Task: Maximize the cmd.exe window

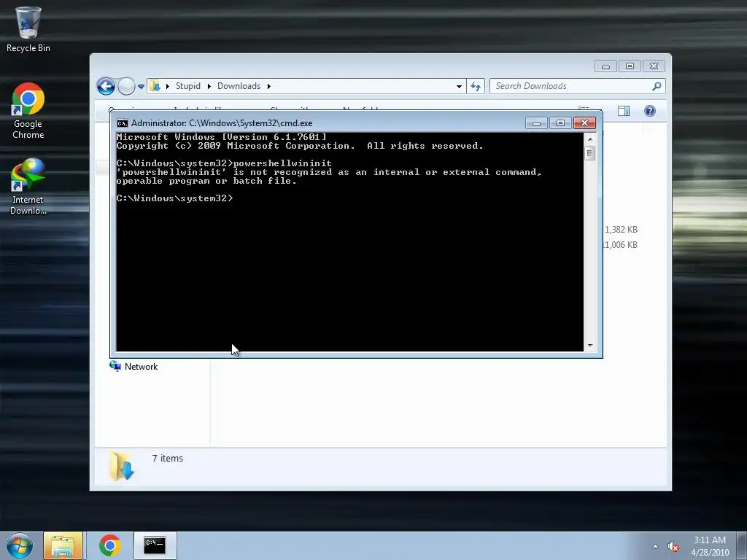Action: click(x=560, y=123)
